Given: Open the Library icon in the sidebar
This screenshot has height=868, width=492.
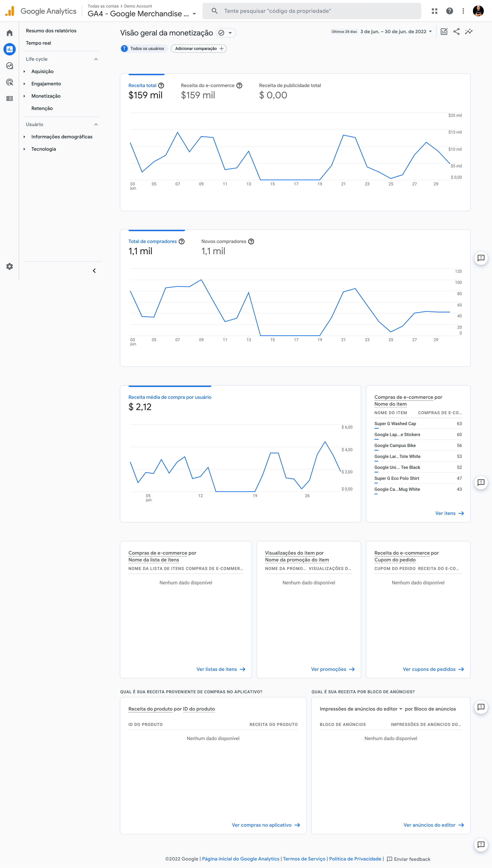Looking at the screenshot, I should click(9, 98).
